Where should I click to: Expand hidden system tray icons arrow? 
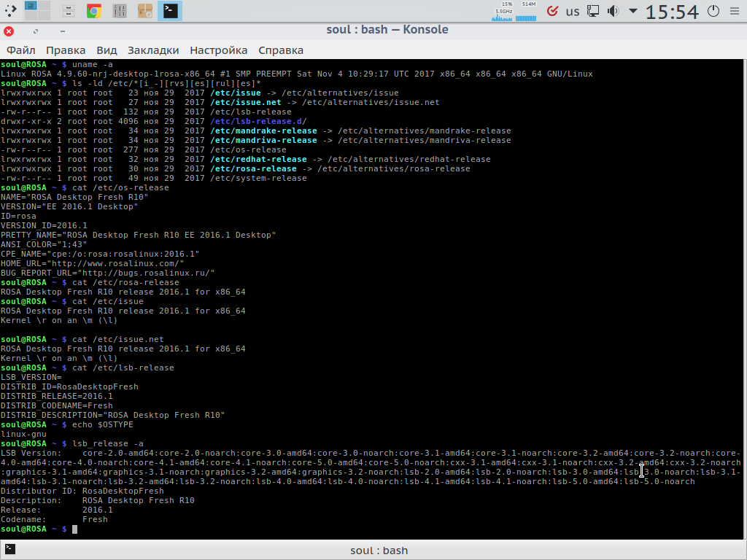[x=633, y=10]
